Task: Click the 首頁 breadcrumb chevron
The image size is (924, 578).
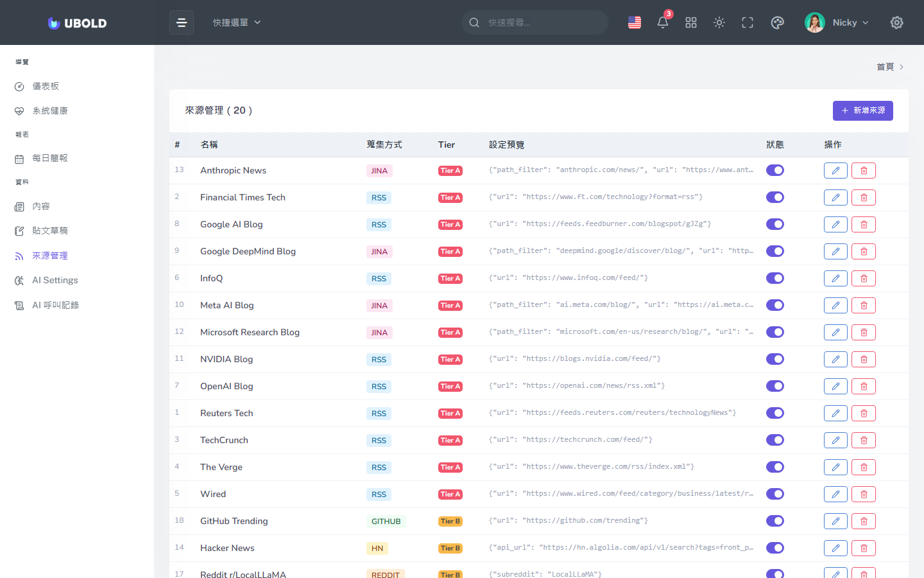Action: point(901,67)
